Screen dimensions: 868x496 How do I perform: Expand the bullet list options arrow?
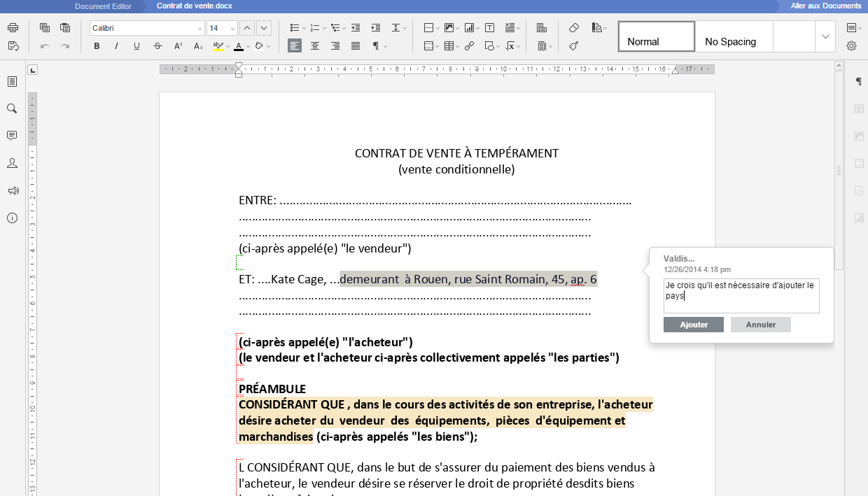(x=304, y=29)
